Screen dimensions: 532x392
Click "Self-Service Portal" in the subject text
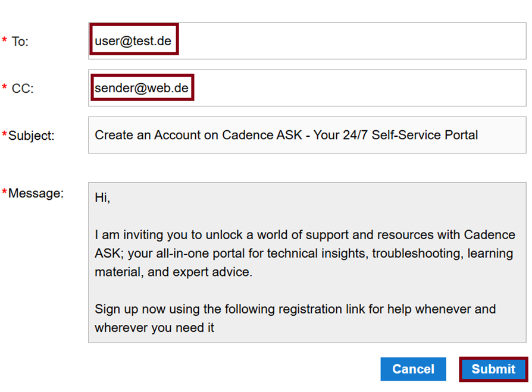click(424, 135)
